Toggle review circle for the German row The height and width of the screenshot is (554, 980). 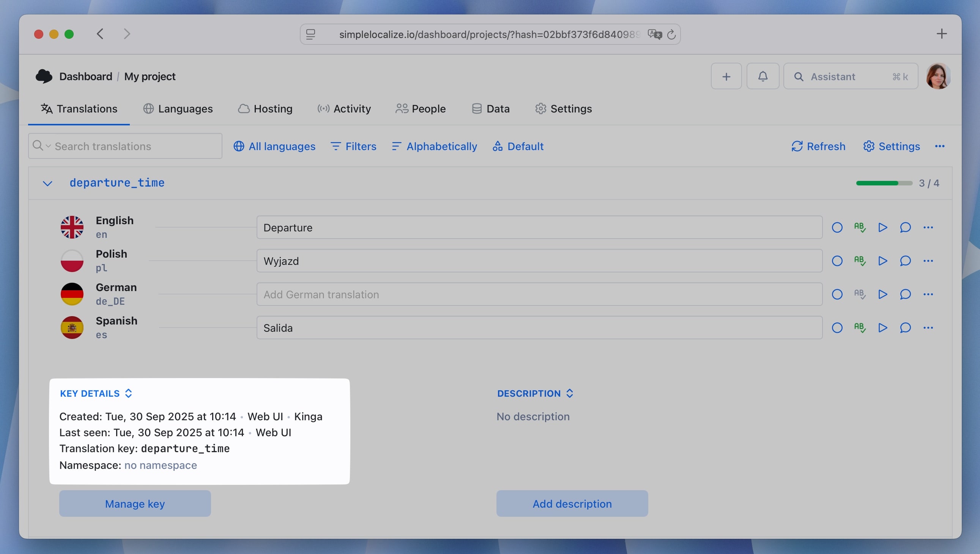click(x=837, y=294)
